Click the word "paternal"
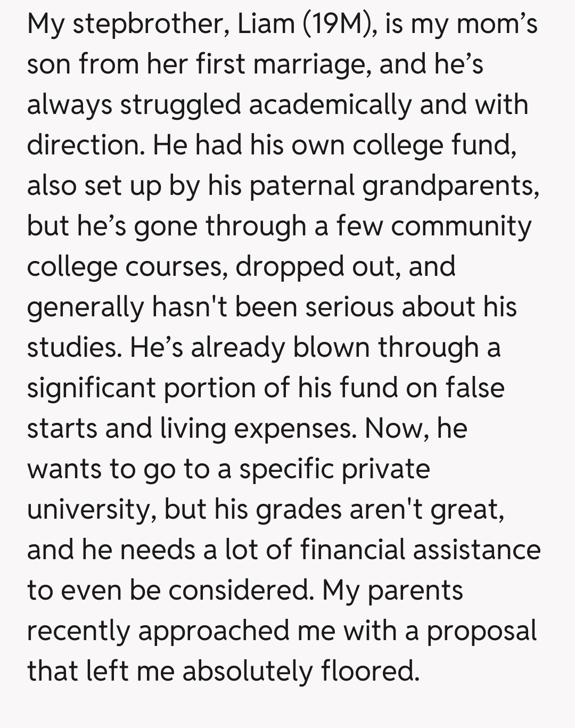 (x=301, y=186)
